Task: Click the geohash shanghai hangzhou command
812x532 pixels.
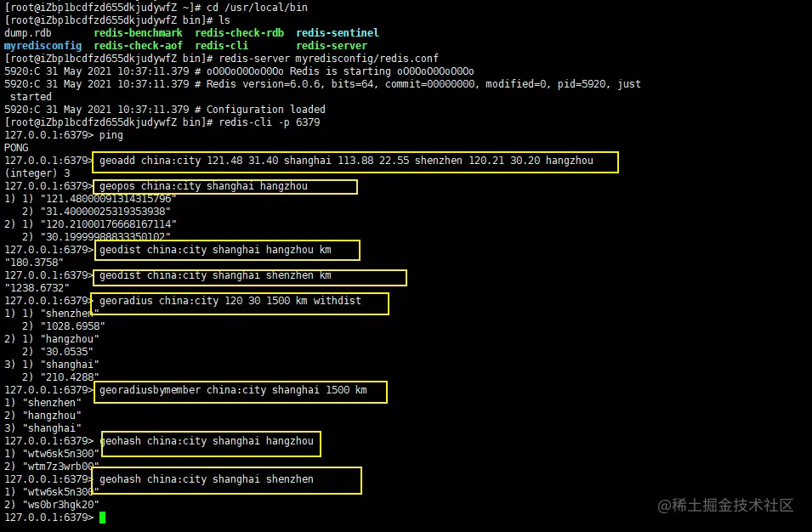Action: click(x=207, y=441)
